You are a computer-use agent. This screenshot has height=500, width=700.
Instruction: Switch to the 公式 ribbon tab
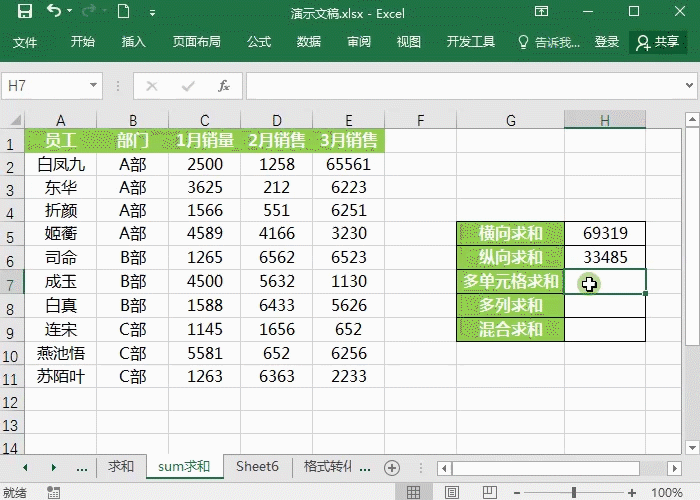[259, 42]
